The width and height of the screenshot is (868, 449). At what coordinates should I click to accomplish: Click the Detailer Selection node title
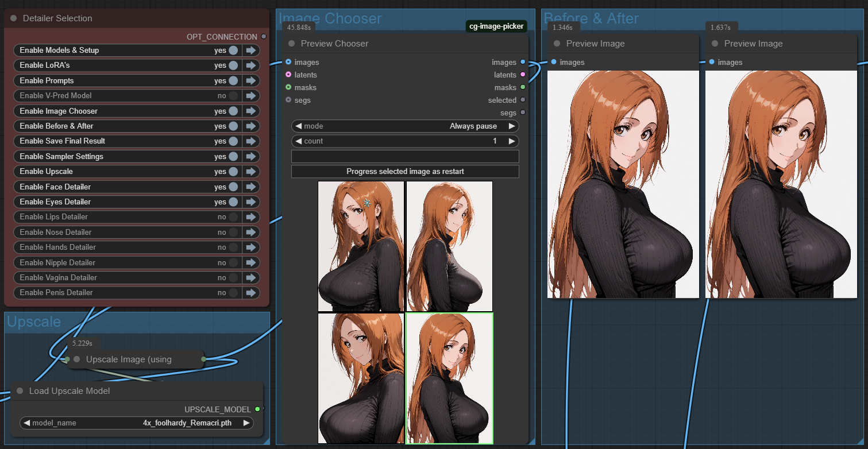[57, 18]
